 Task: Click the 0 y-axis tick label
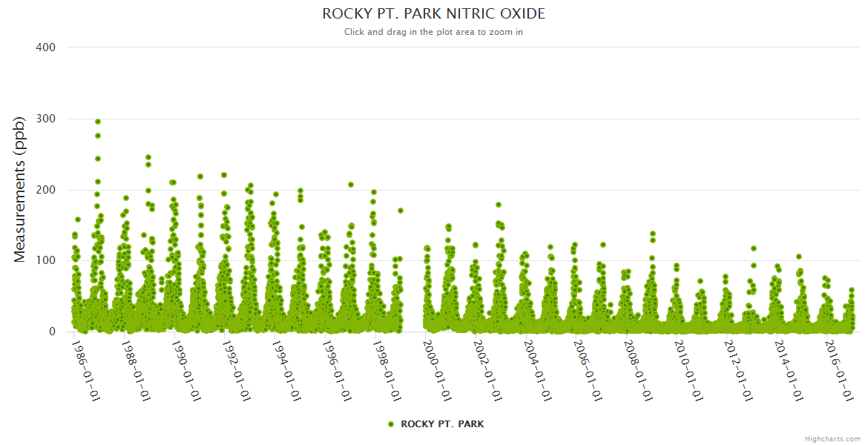(x=52, y=332)
